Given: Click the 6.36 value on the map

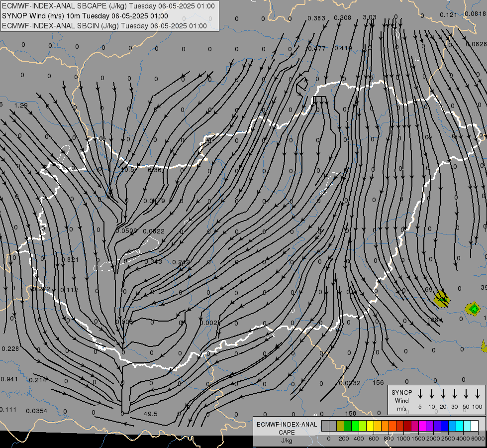Looking at the screenshot, I should coord(155,170).
